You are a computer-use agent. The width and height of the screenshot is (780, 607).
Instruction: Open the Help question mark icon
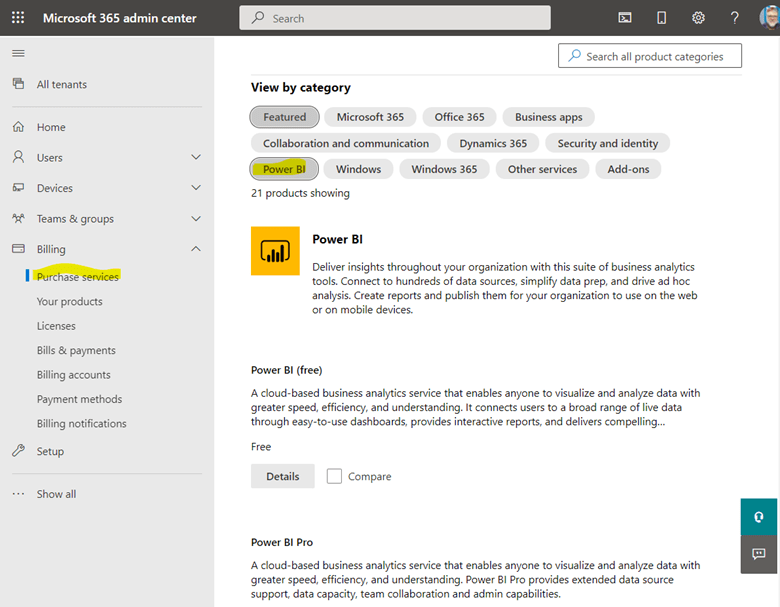[x=735, y=18]
